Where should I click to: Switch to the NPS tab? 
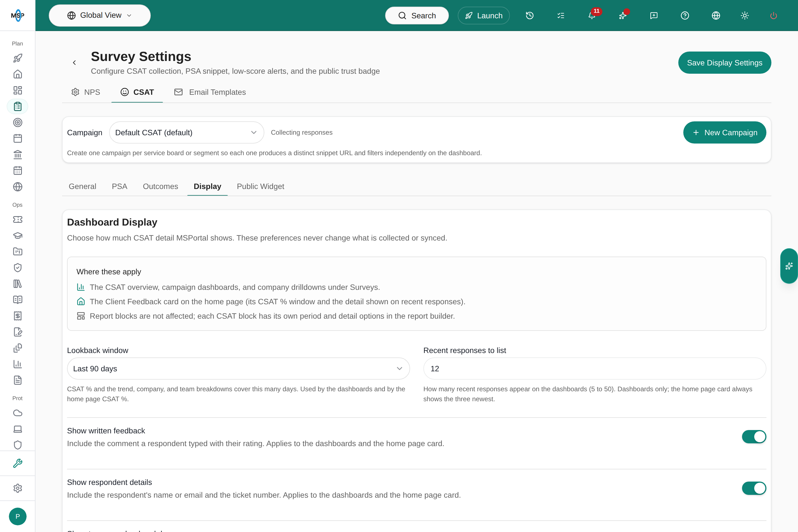point(86,92)
